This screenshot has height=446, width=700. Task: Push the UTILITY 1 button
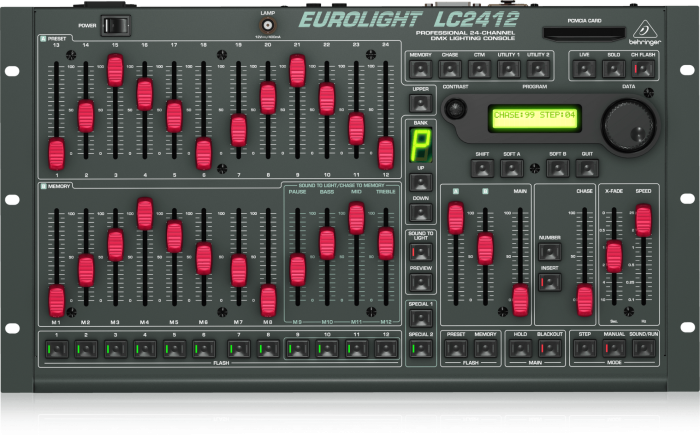pos(509,69)
